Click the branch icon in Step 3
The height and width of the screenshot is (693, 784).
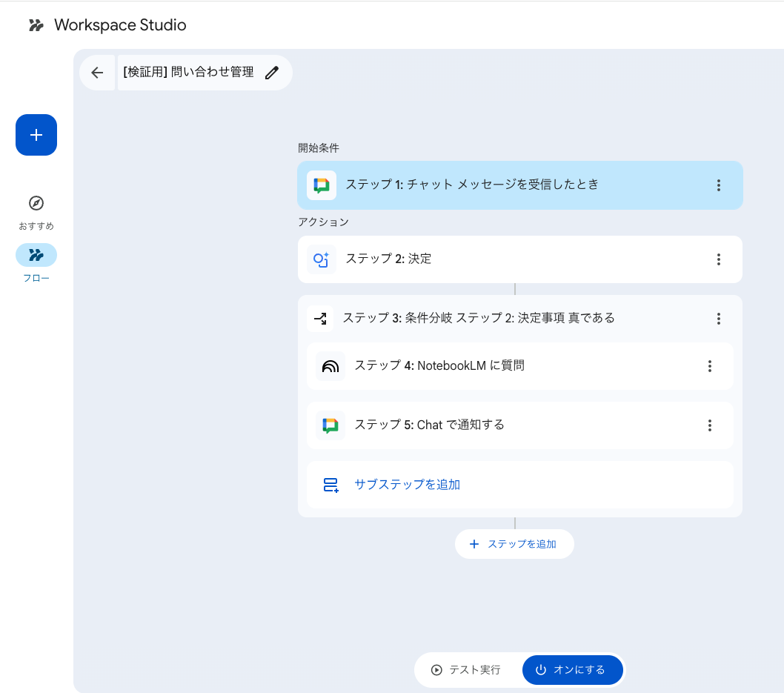click(x=321, y=319)
